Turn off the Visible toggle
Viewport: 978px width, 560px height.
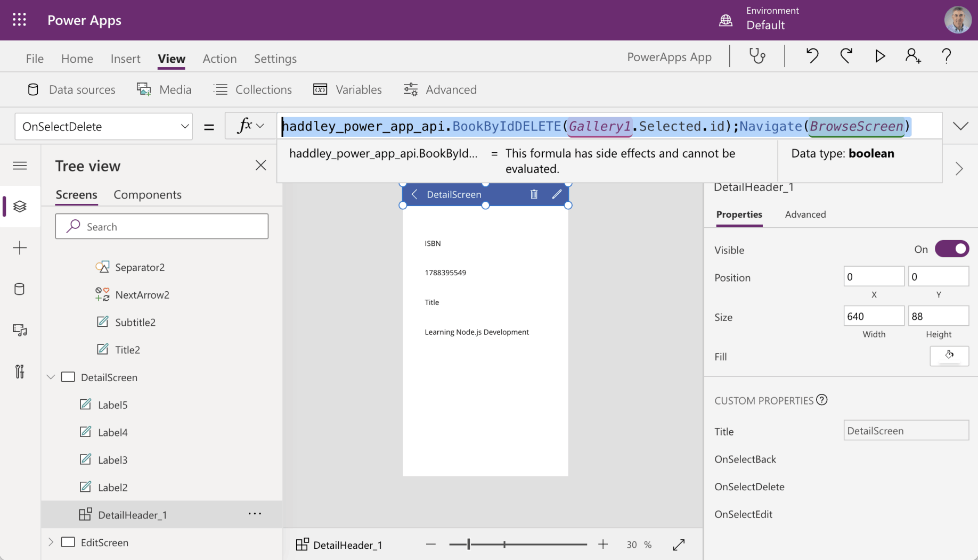pos(951,249)
